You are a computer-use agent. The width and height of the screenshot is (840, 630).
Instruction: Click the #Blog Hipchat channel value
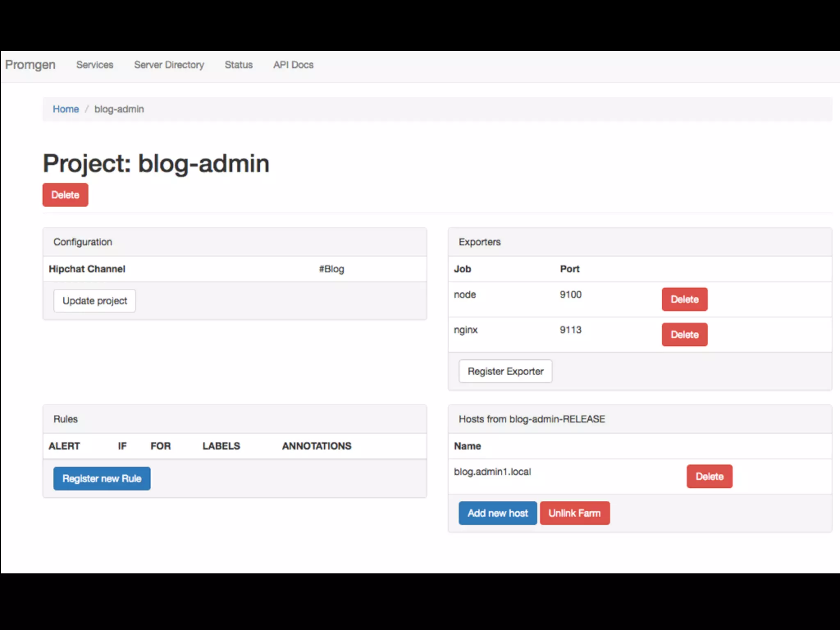tap(331, 269)
